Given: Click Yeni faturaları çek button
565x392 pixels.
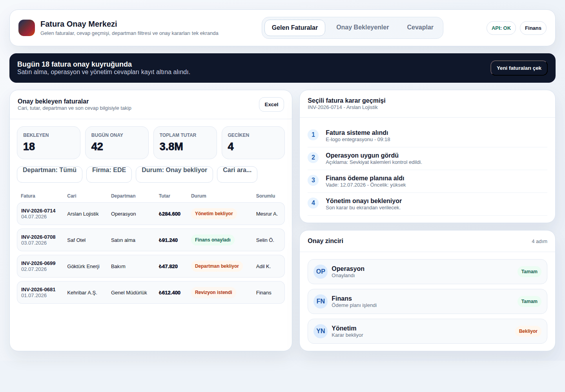Looking at the screenshot, I should coord(519,68).
